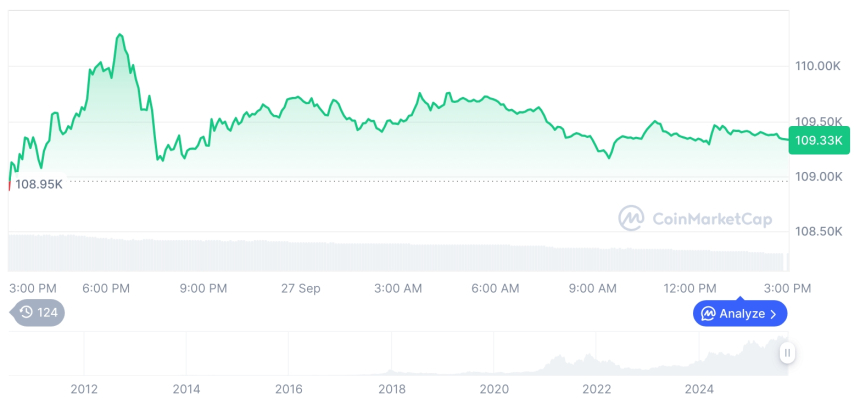
Task: Click the 2018 year on the overview timeline
Action: 391,388
